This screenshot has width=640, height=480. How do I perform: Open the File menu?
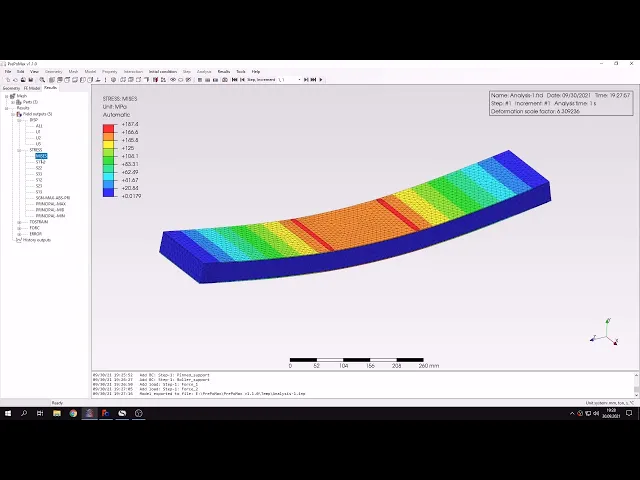pyautogui.click(x=8, y=71)
